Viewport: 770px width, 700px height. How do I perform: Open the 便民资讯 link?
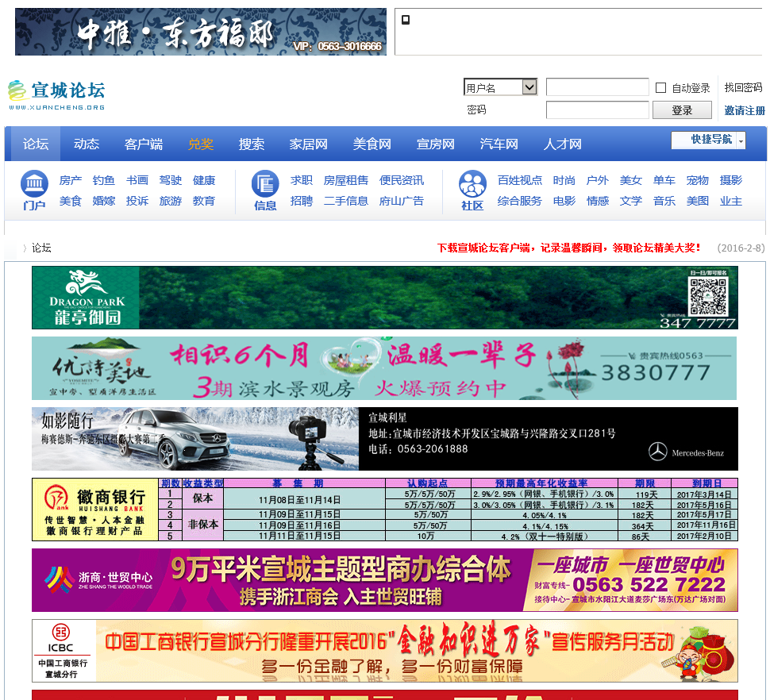[402, 180]
